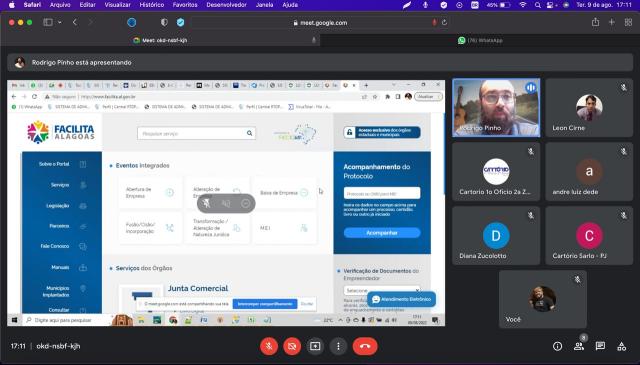Open the Wi-Fi status menu
640x365 pixels.
tap(523, 5)
